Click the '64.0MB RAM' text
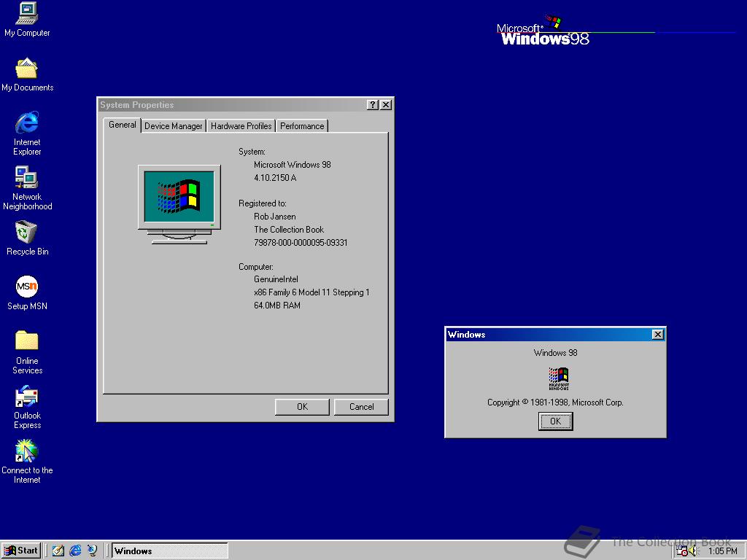Image resolution: width=747 pixels, height=560 pixels. point(276,306)
